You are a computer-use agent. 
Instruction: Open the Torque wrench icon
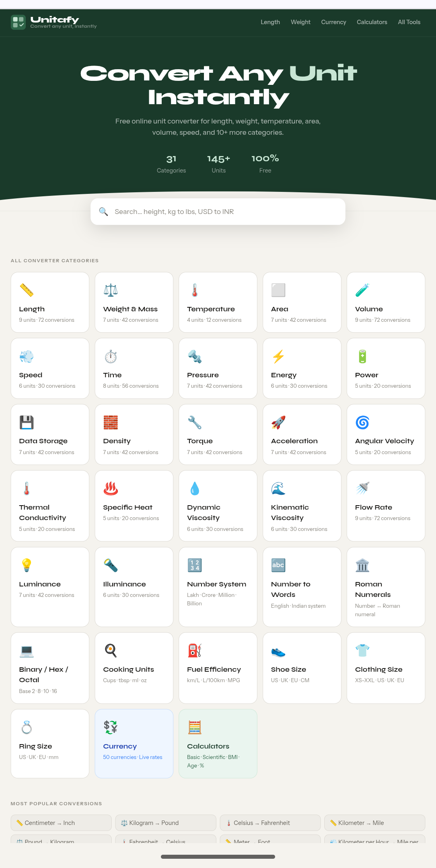point(195,422)
